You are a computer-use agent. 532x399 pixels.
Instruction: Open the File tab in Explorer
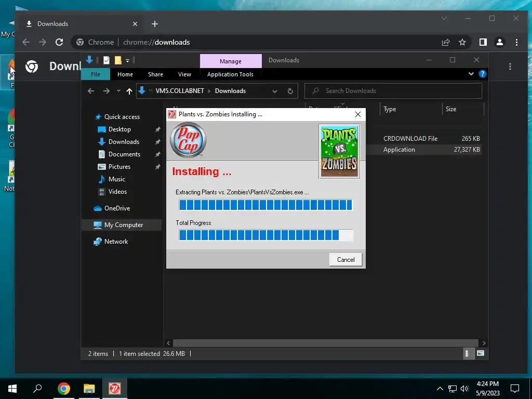(96, 74)
